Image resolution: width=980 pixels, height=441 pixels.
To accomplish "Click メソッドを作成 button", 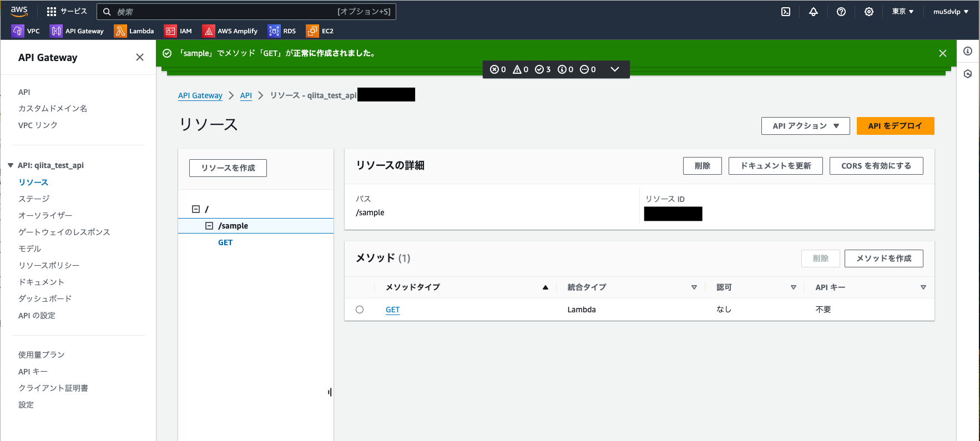I will (884, 258).
